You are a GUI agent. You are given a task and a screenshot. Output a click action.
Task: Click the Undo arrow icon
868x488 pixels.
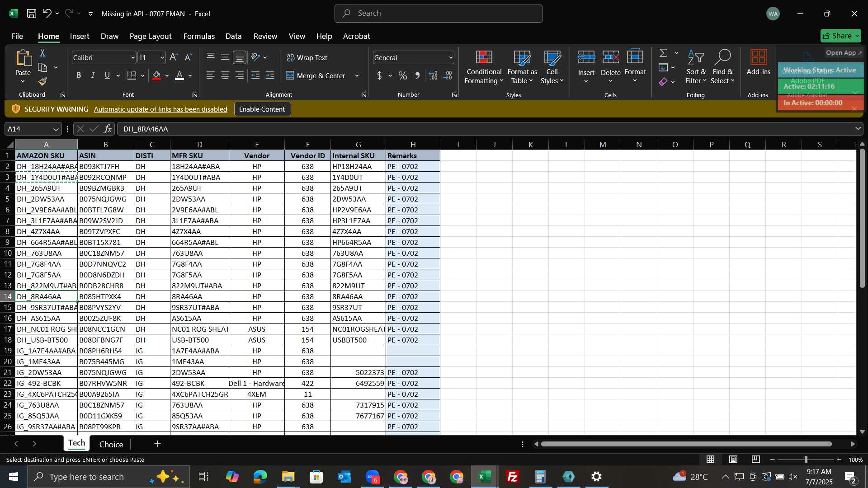[x=47, y=14]
